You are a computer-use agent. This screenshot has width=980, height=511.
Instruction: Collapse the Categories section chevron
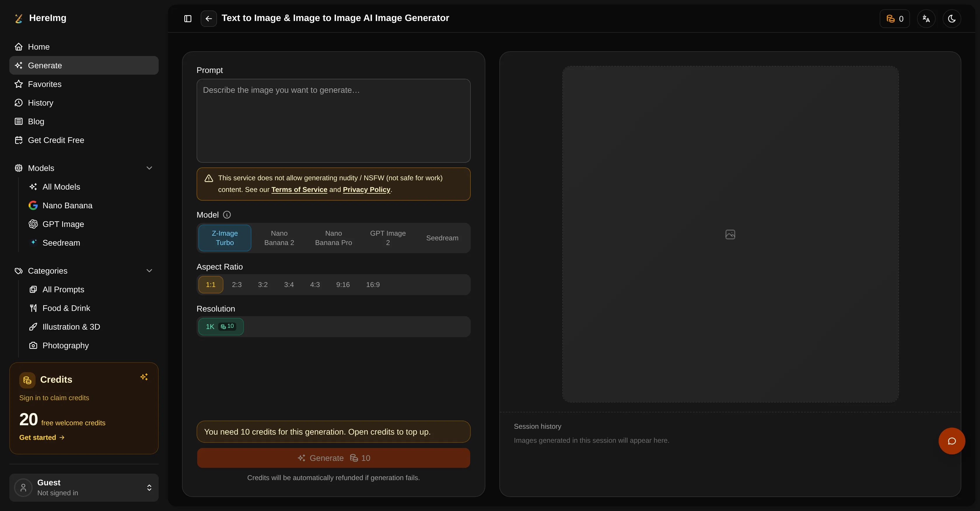[150, 271]
